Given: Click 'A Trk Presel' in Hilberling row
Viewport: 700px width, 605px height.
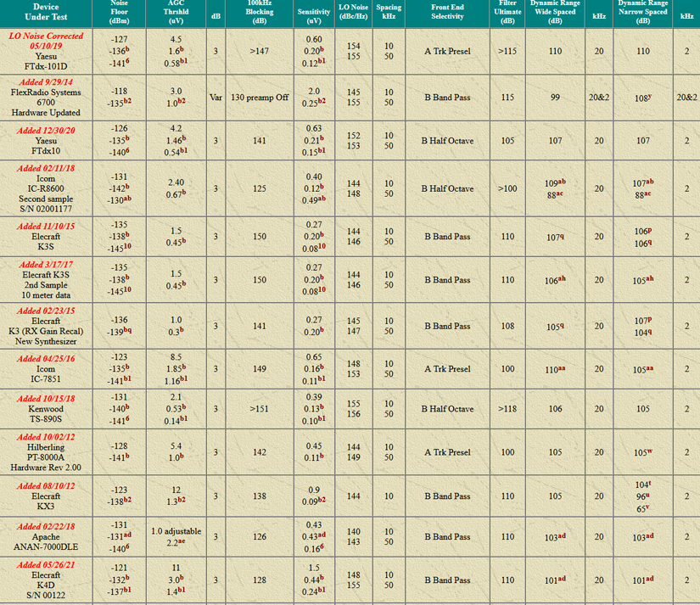Looking at the screenshot, I should pyautogui.click(x=447, y=452).
